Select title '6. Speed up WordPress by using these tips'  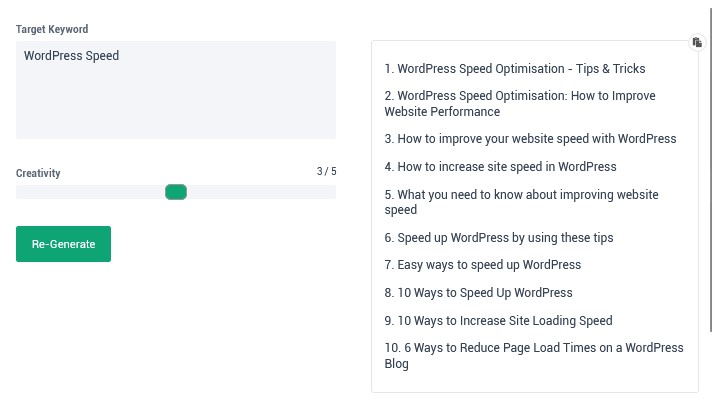click(499, 238)
